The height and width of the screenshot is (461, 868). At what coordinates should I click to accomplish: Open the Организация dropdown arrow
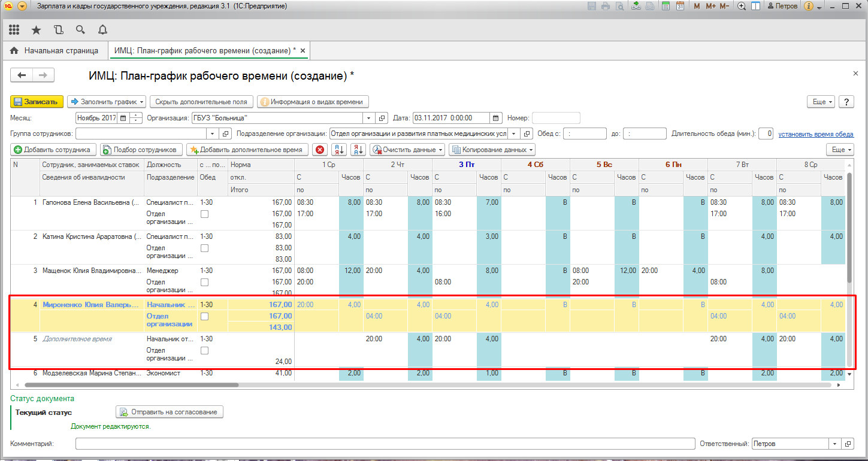pos(368,118)
